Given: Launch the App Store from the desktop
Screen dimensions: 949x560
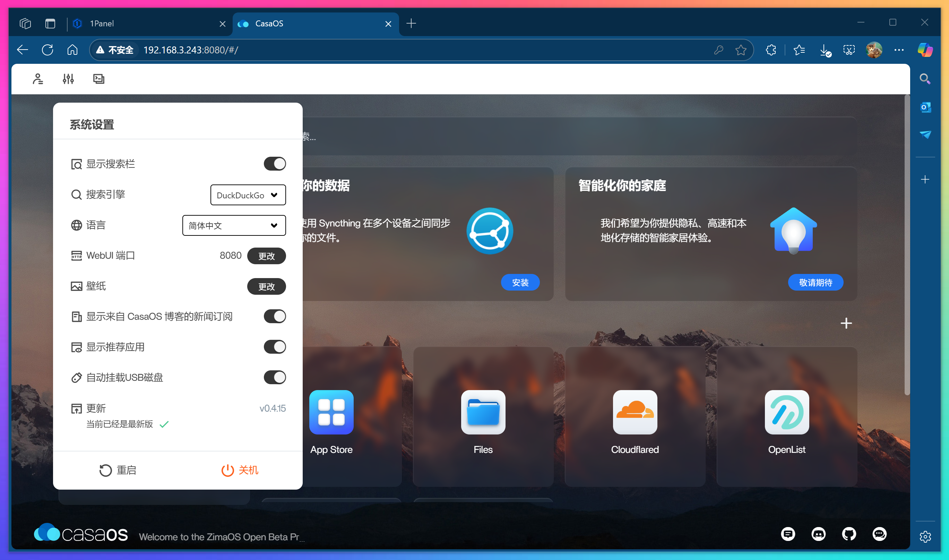Looking at the screenshot, I should 331,412.
